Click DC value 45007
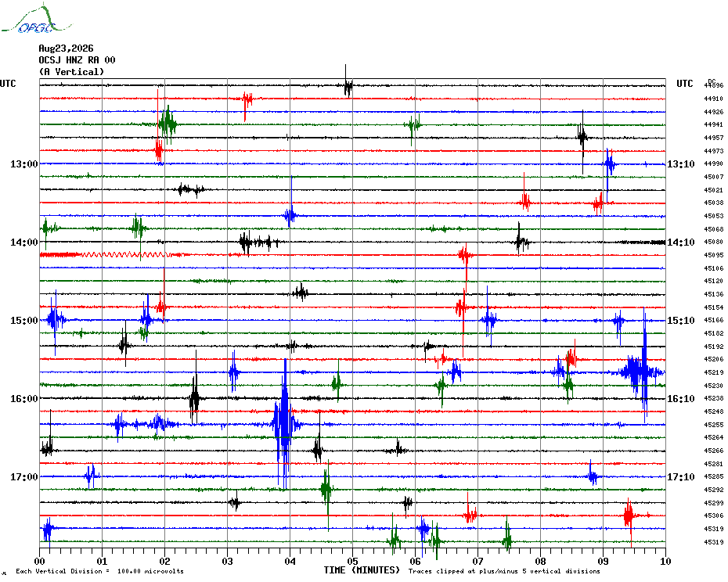 714,177
